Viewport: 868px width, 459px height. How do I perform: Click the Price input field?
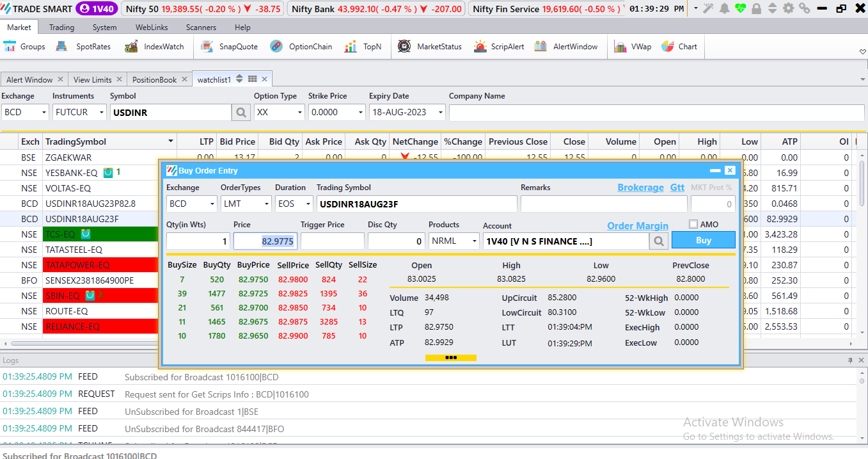click(265, 241)
